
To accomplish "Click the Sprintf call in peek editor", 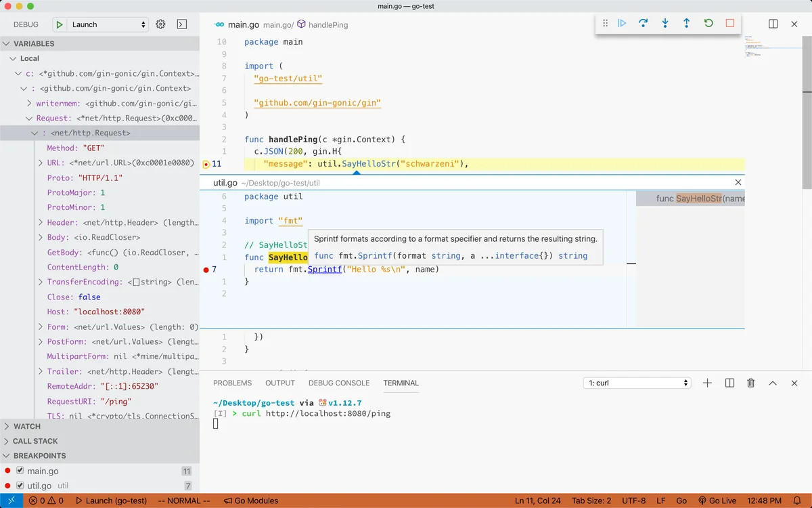I will 324,270.
